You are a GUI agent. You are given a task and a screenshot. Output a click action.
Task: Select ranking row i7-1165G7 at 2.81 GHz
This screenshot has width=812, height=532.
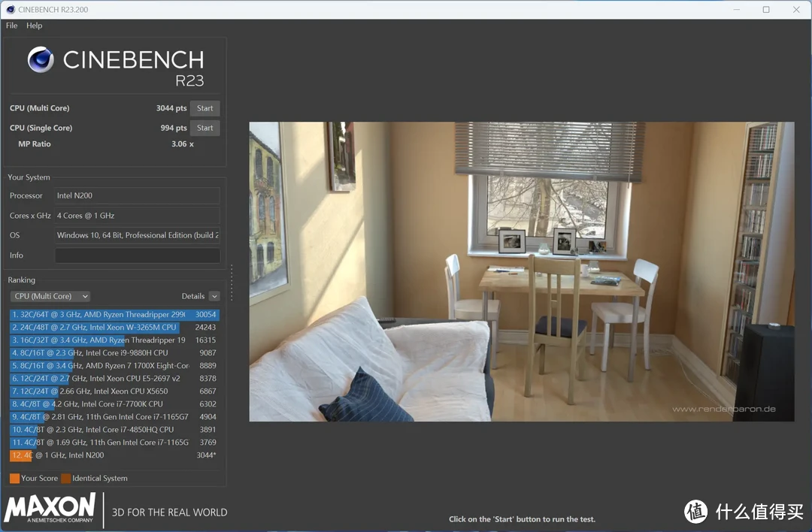point(114,416)
